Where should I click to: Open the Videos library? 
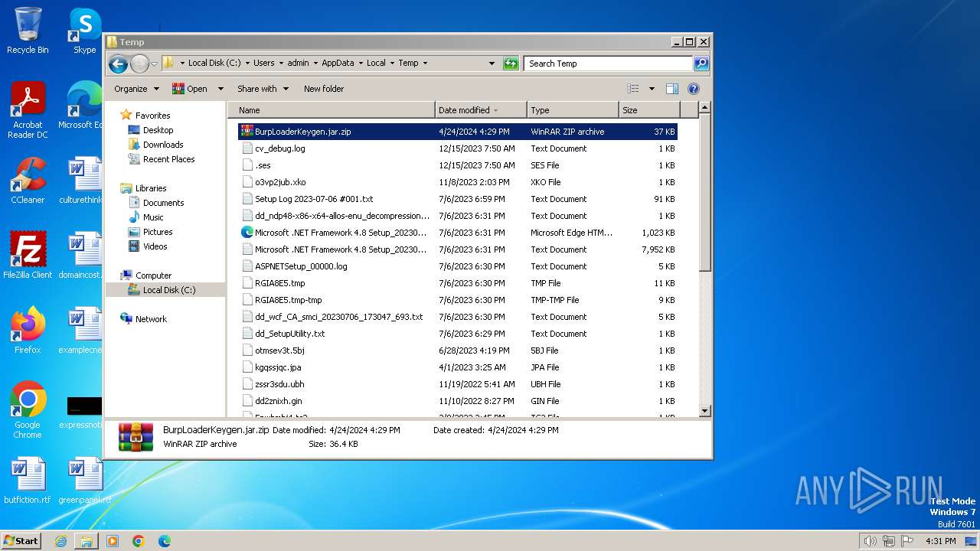155,246
